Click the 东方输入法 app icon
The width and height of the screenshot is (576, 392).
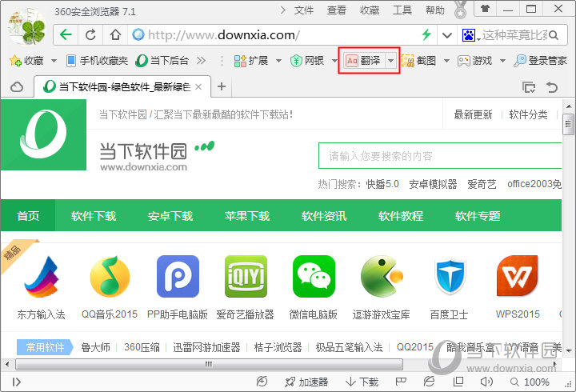tap(41, 276)
